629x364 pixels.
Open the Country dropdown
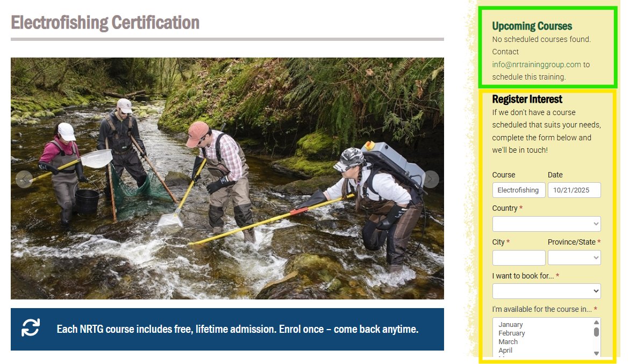click(x=546, y=224)
